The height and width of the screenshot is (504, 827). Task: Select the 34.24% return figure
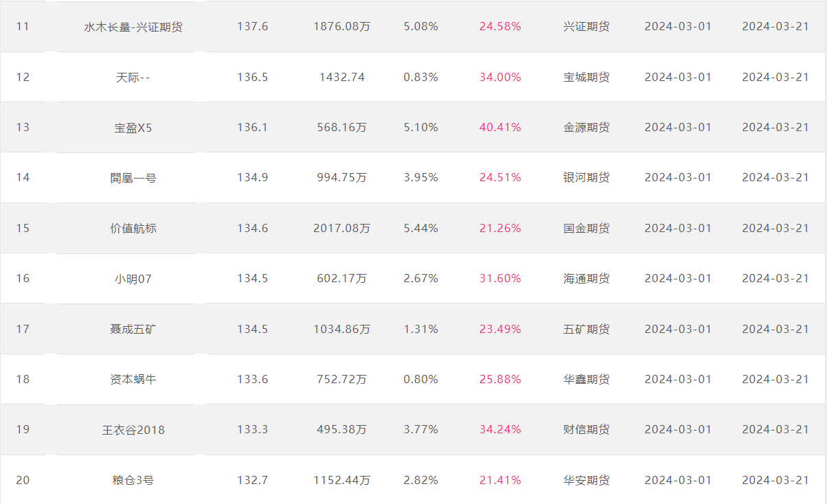click(500, 430)
